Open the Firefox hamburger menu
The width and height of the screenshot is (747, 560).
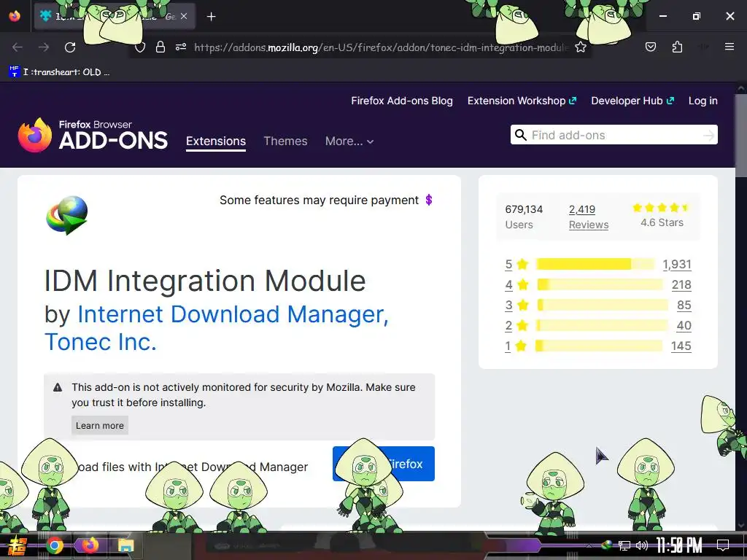pos(729,47)
